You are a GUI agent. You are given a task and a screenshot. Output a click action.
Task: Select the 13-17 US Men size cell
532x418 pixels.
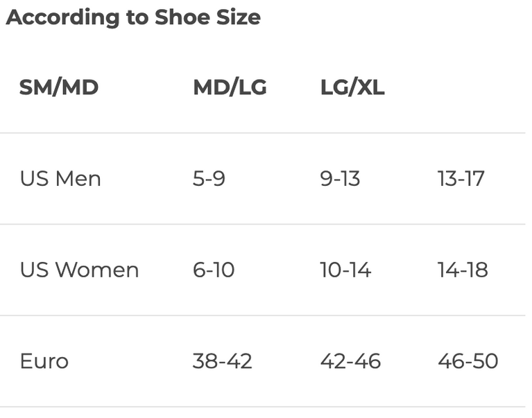click(x=461, y=179)
